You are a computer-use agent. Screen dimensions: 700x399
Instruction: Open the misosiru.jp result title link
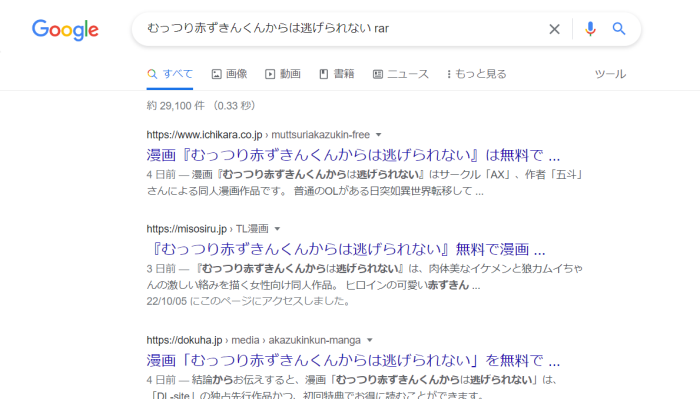[346, 249]
